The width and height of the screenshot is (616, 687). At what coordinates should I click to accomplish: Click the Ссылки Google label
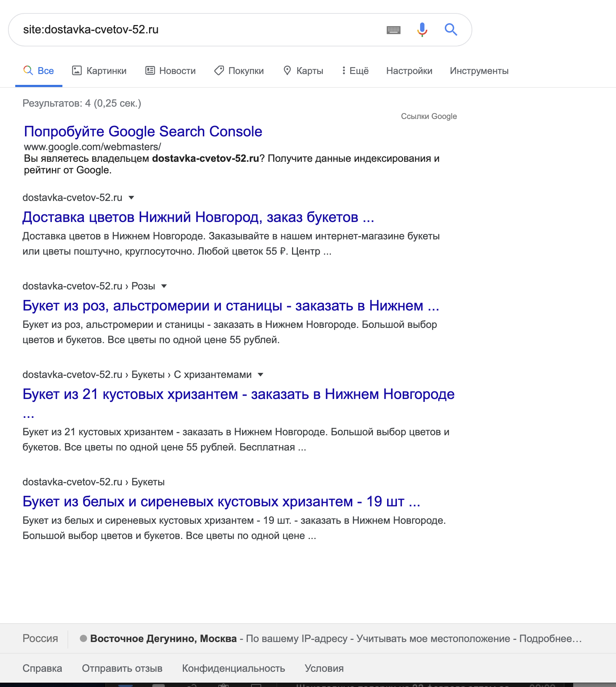coord(429,116)
